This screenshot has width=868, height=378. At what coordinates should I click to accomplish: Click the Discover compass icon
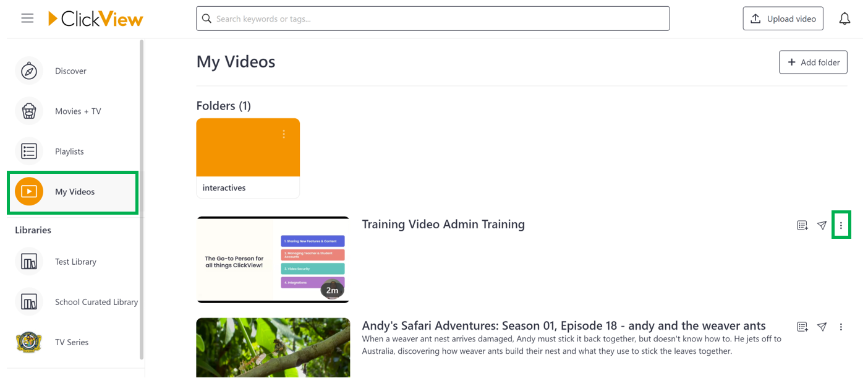[29, 71]
